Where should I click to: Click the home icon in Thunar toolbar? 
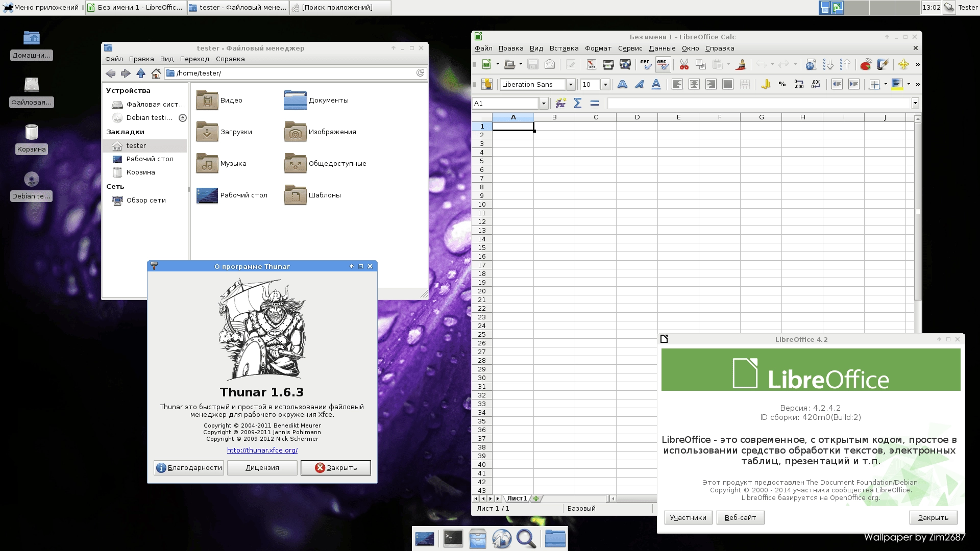156,73
